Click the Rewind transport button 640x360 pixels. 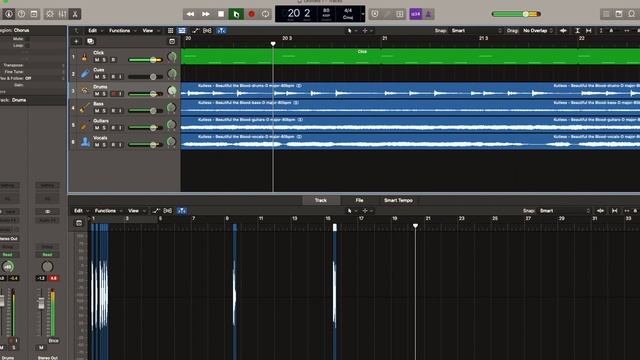pyautogui.click(x=190, y=14)
